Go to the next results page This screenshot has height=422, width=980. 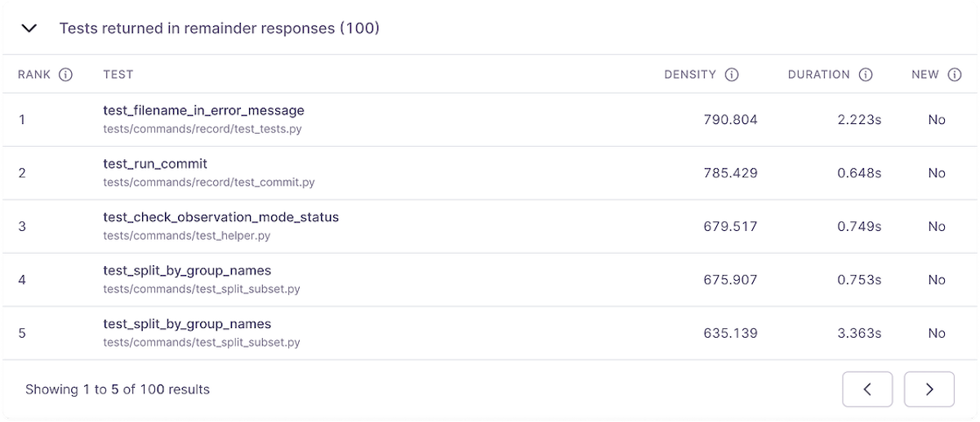tap(929, 389)
